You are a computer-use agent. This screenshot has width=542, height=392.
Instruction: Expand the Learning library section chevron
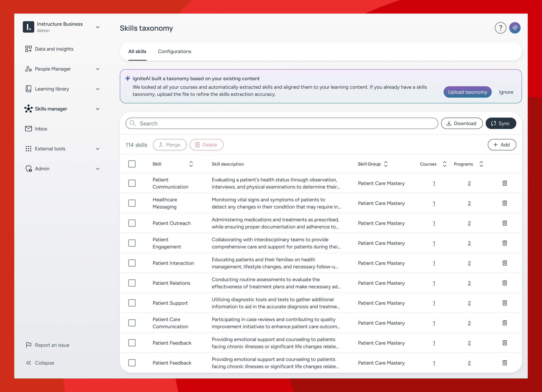tap(97, 89)
